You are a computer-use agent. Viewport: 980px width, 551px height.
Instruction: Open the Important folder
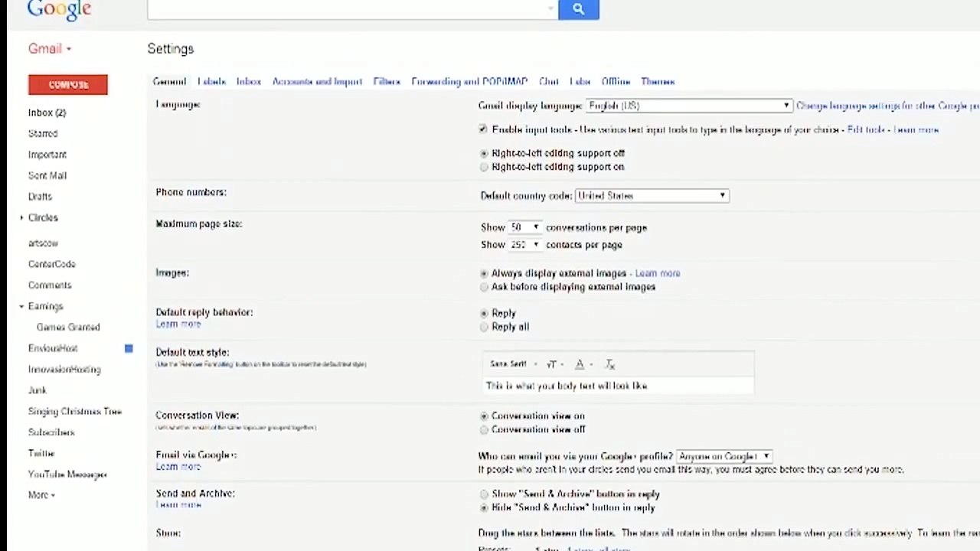coord(47,155)
